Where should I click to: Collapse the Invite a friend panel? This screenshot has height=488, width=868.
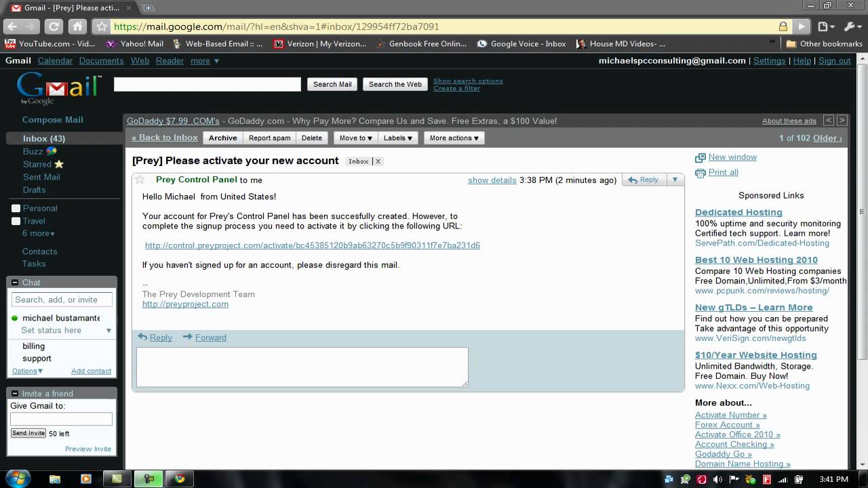point(15,394)
